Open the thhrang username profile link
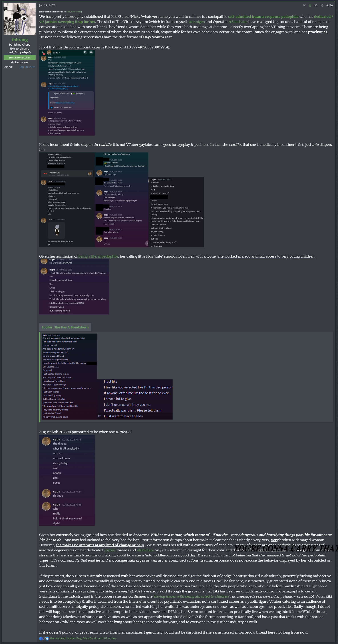 (20, 40)
